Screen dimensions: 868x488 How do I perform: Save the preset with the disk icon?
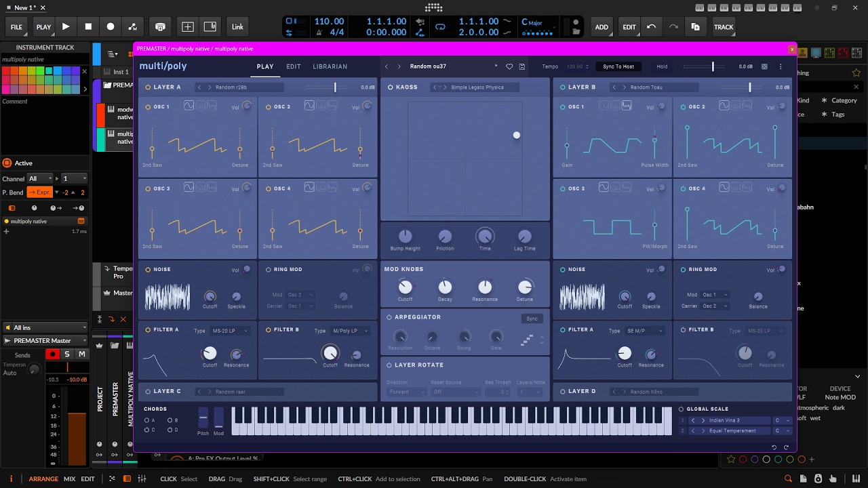pos(522,66)
